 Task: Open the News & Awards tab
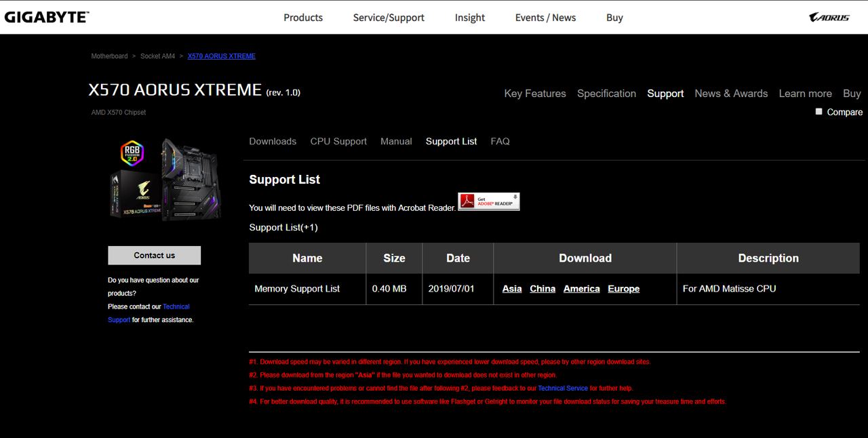pyautogui.click(x=731, y=94)
